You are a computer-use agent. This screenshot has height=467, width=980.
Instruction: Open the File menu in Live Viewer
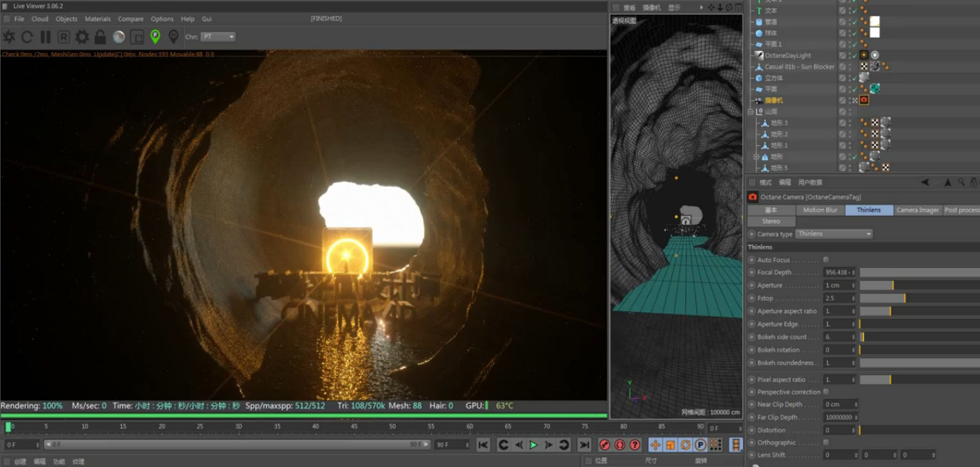click(19, 19)
